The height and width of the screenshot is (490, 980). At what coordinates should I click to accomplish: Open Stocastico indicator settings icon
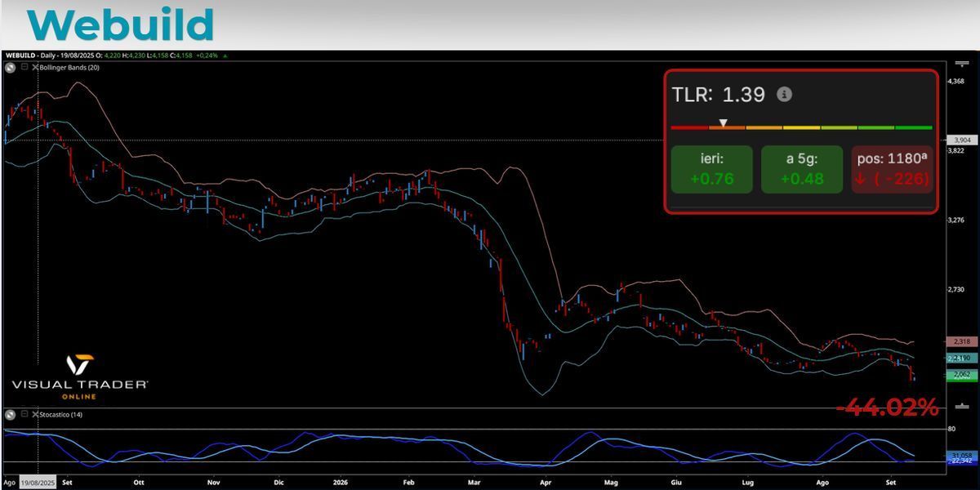(x=10, y=415)
